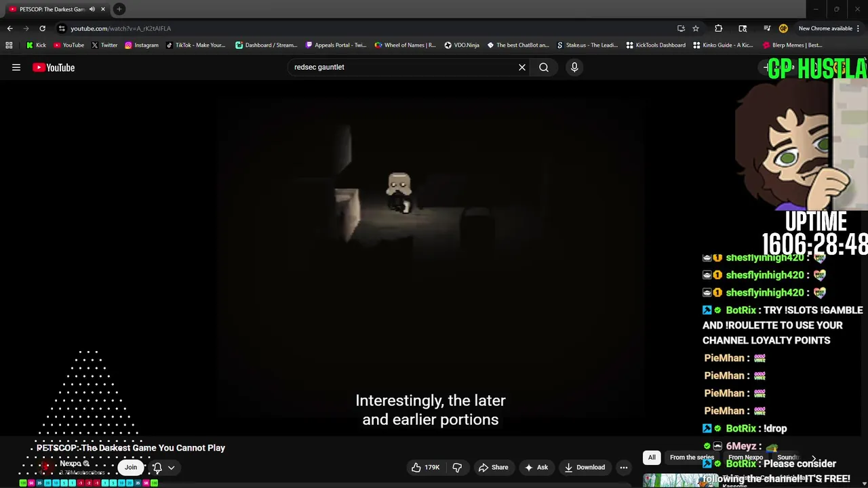Open the Chrome extensions puzzle icon

click(719, 28)
